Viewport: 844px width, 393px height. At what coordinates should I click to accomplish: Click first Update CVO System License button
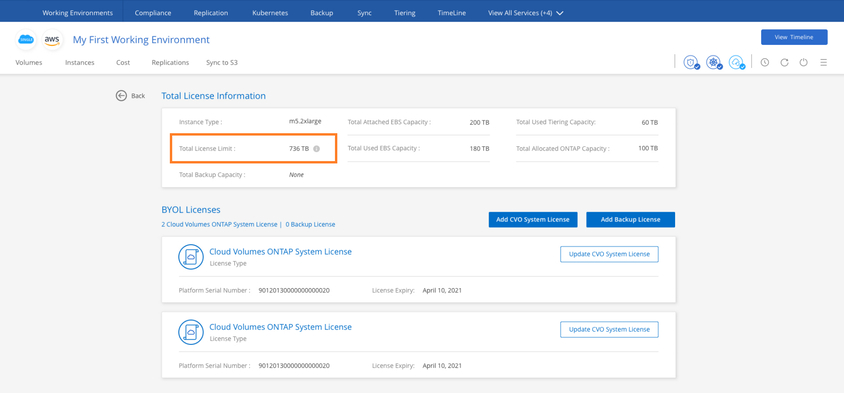pos(609,254)
